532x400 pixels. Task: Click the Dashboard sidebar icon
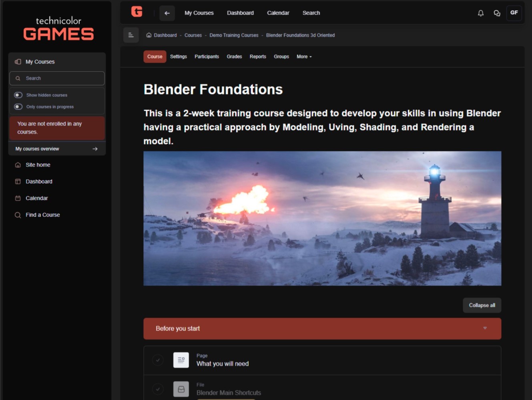[x=18, y=182]
